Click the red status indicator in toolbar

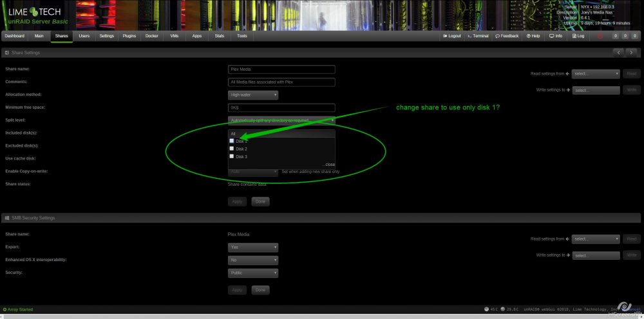coord(600,36)
